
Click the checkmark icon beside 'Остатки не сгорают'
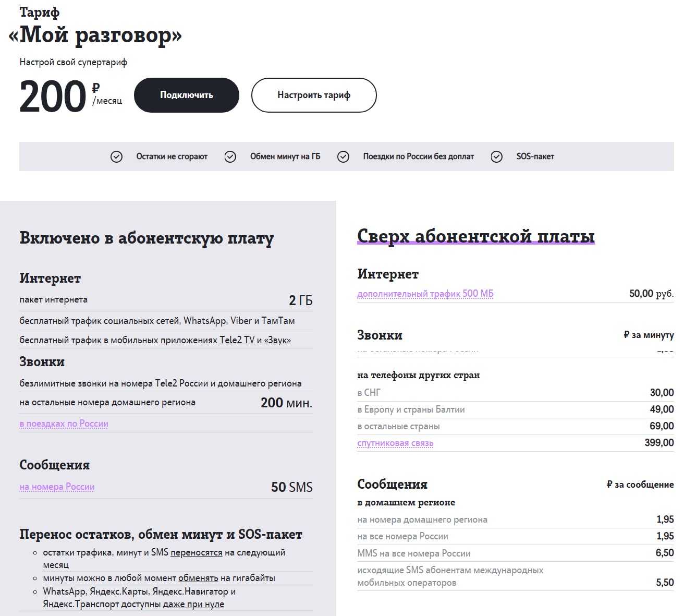pos(116,156)
